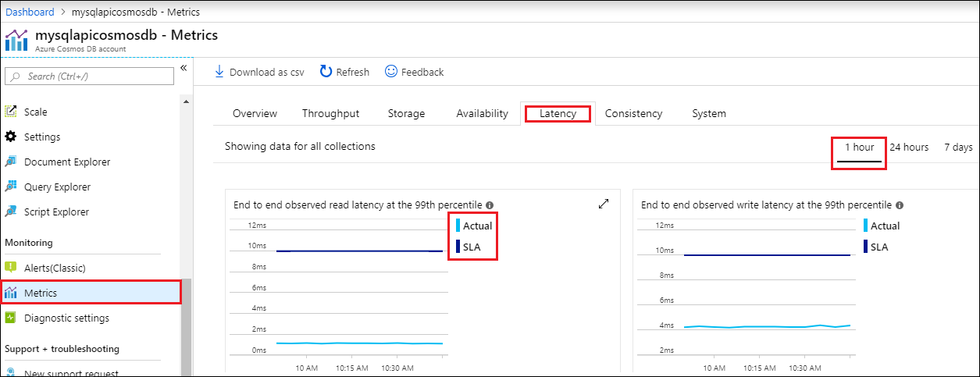Click the Download as csv arrow icon

coord(219,72)
